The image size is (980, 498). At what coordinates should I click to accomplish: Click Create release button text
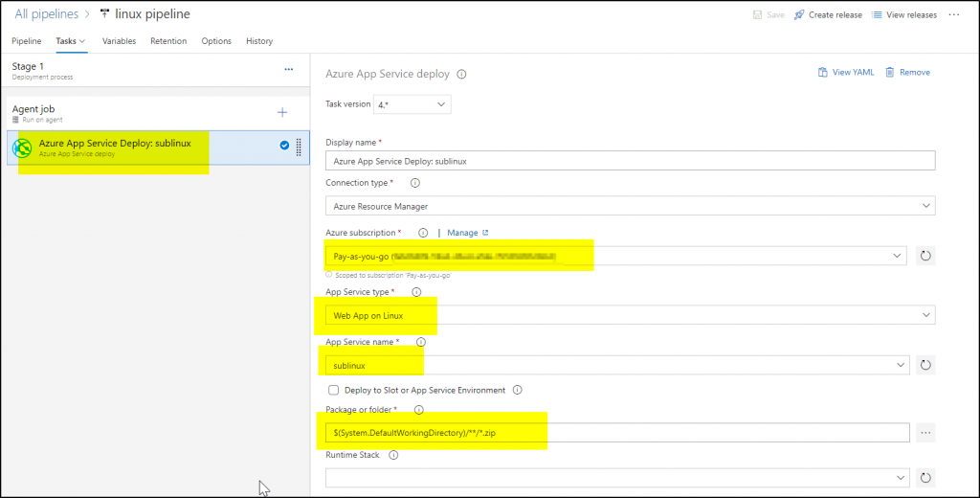[835, 15]
